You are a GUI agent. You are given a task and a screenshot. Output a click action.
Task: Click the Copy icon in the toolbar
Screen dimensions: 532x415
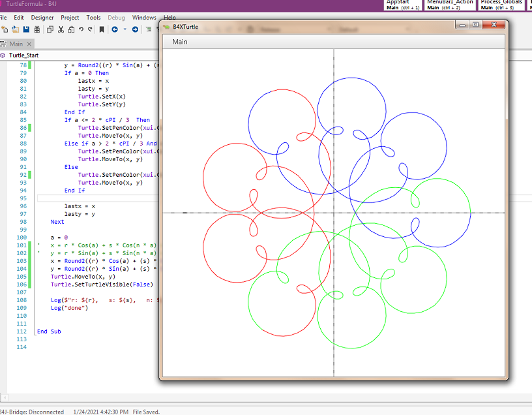[50, 29]
